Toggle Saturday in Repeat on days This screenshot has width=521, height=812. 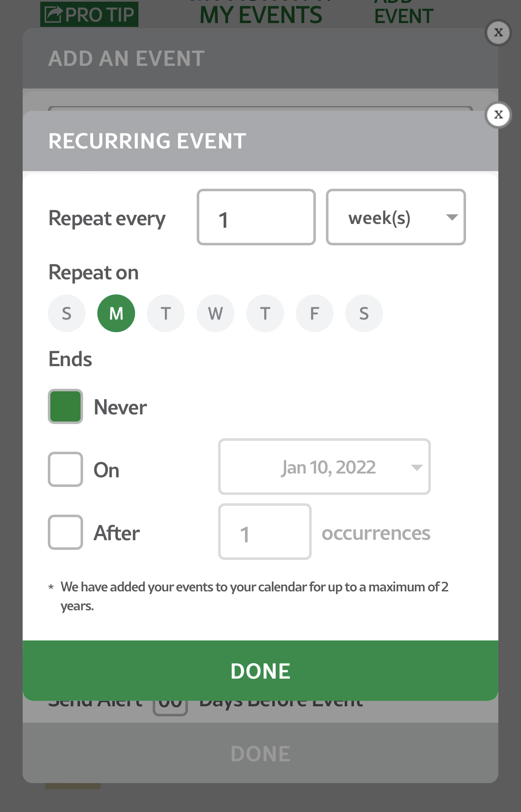pyautogui.click(x=364, y=313)
